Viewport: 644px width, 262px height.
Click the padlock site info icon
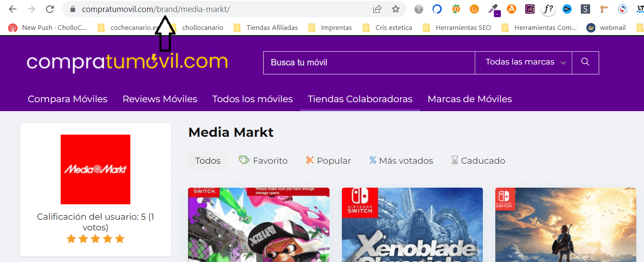(x=73, y=9)
